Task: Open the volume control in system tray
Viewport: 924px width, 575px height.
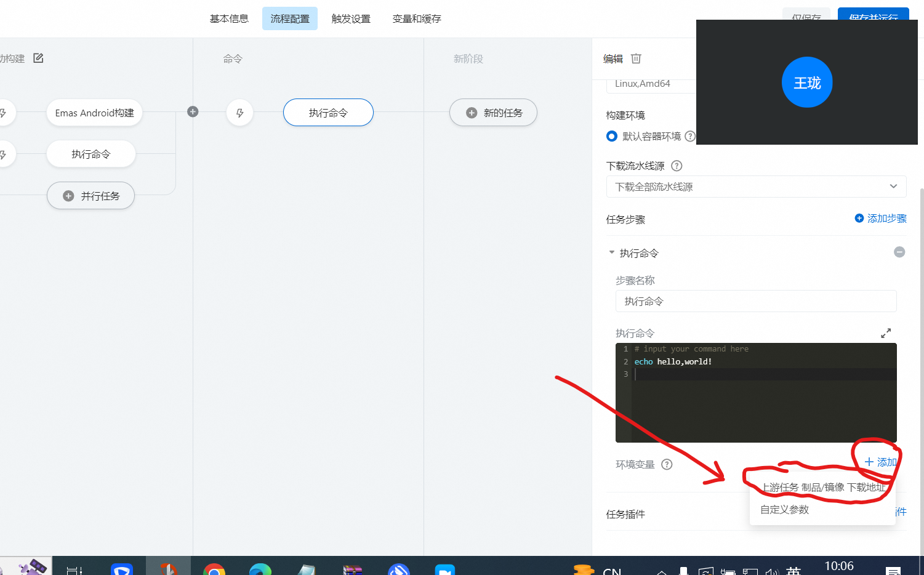Action: [x=772, y=571]
